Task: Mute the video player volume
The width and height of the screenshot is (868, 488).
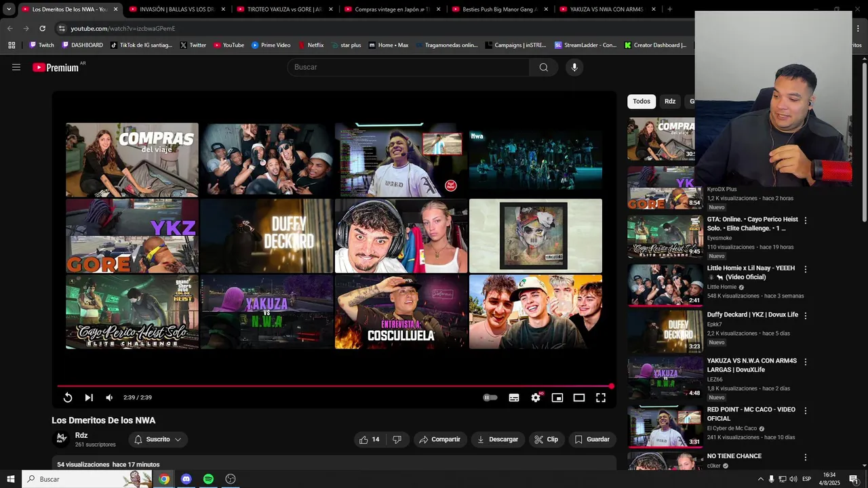Action: point(109,398)
